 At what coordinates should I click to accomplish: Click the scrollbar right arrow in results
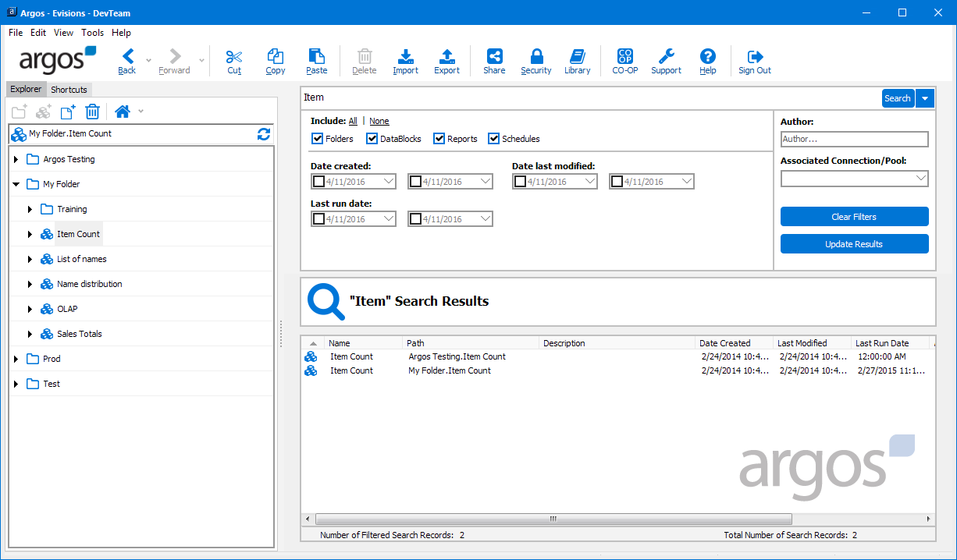coord(929,519)
